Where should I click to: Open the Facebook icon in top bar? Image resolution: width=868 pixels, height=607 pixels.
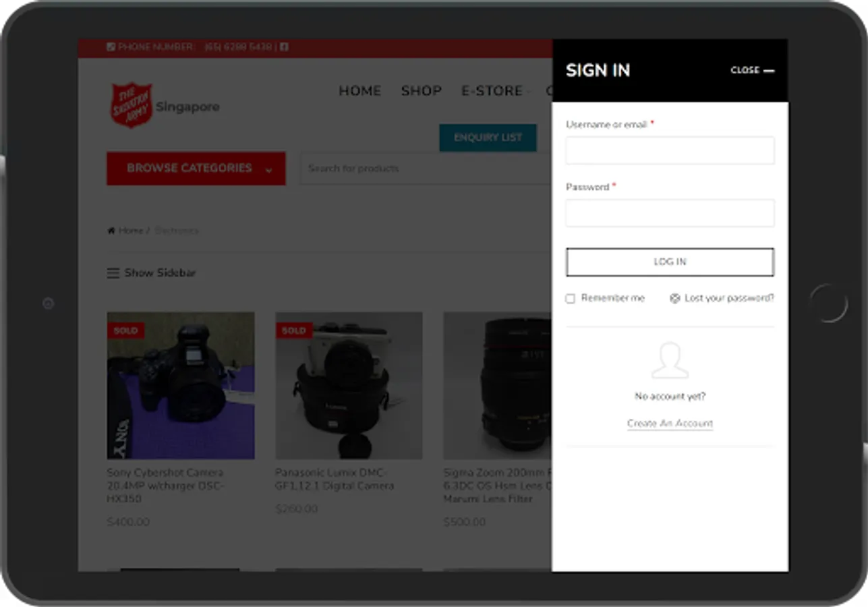[x=285, y=47]
